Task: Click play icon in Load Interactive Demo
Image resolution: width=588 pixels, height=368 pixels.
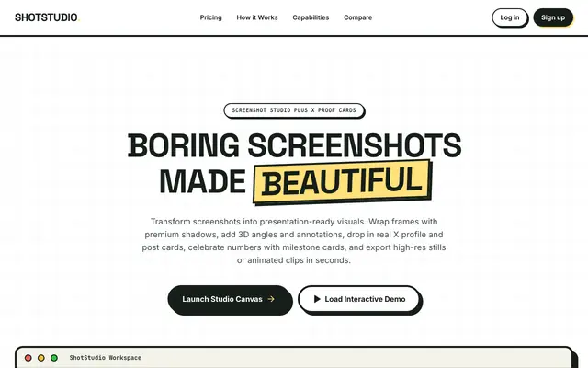Action: tap(317, 299)
